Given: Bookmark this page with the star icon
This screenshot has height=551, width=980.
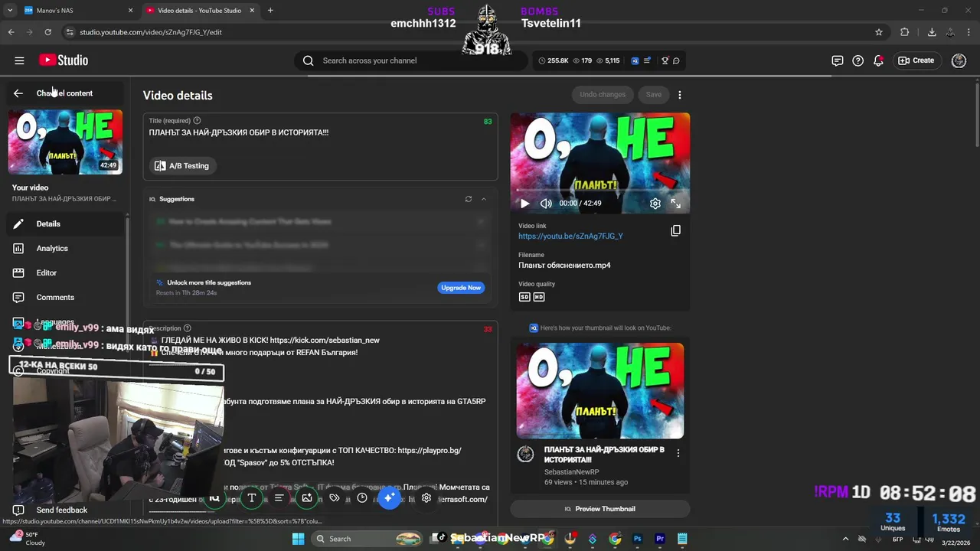Looking at the screenshot, I should (x=879, y=32).
